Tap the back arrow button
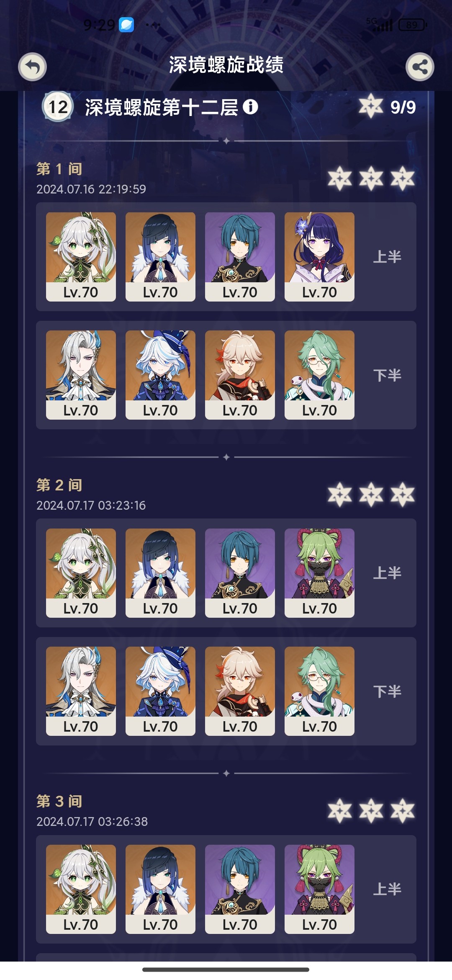The width and height of the screenshot is (452, 980). point(32,67)
